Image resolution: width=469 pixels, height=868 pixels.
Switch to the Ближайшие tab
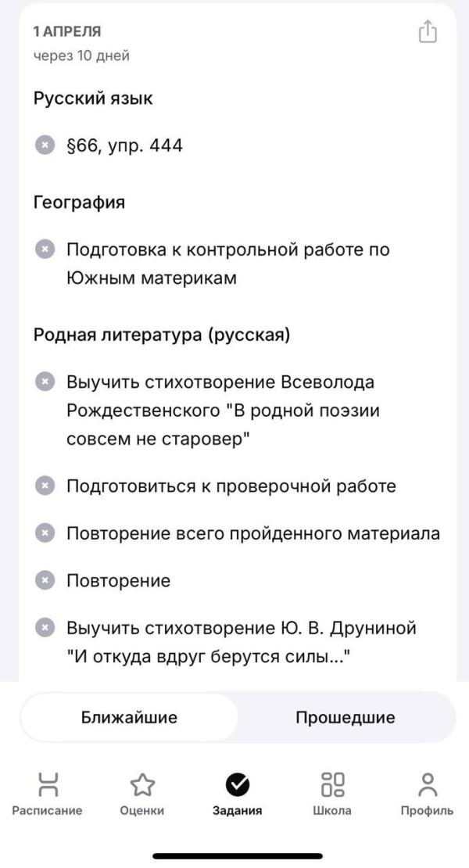coord(129,717)
